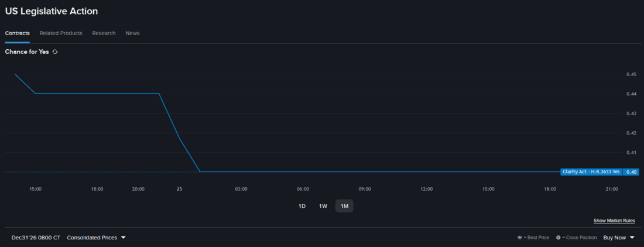The height and width of the screenshot is (247, 644).
Task: Select the 1D chart range
Action: click(302, 206)
